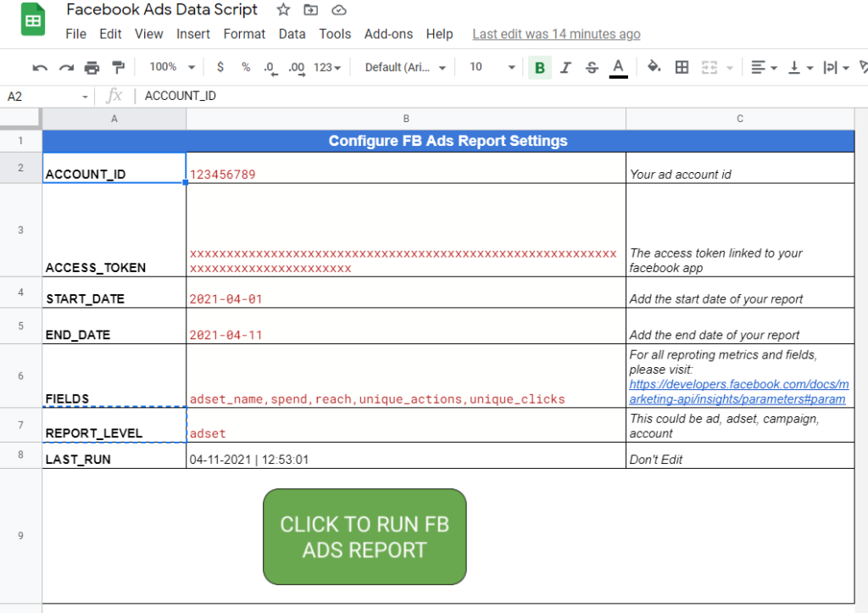This screenshot has width=868, height=613.
Task: Open the fill color bucket
Action: 654,67
